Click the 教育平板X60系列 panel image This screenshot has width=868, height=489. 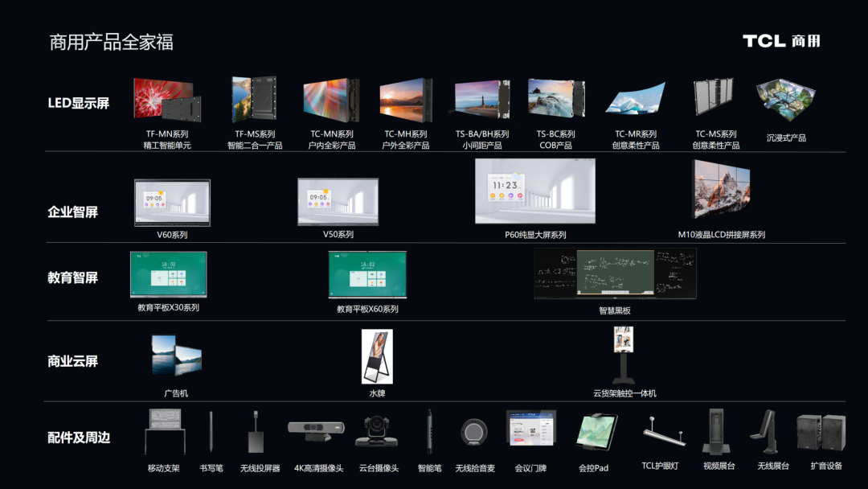click(x=367, y=275)
